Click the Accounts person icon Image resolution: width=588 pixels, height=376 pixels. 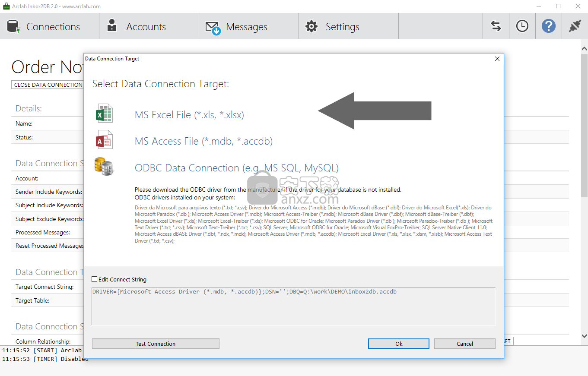[x=112, y=26]
